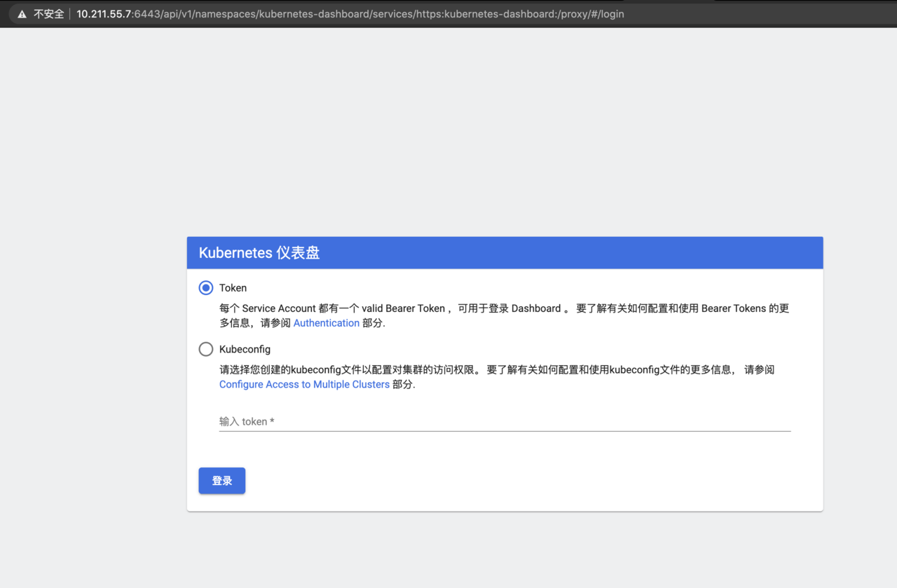Image resolution: width=897 pixels, height=588 pixels.
Task: Click the insecure connection warning icon
Action: click(x=22, y=14)
